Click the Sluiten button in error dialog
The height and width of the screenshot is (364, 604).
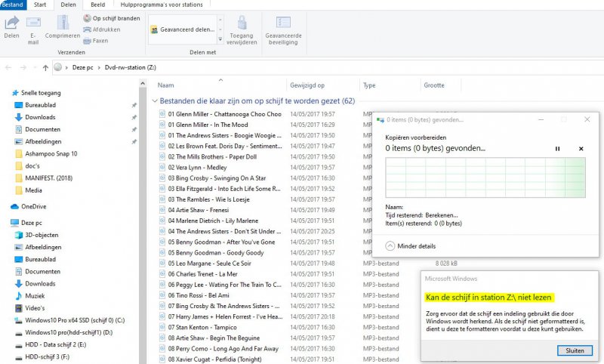pos(575,350)
